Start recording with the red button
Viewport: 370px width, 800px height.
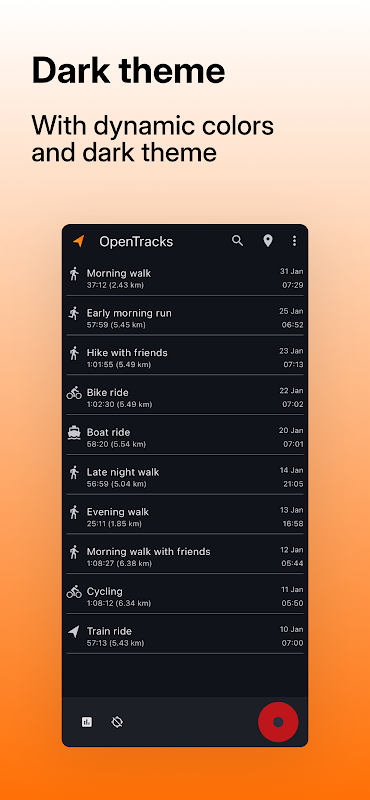pyautogui.click(x=278, y=722)
